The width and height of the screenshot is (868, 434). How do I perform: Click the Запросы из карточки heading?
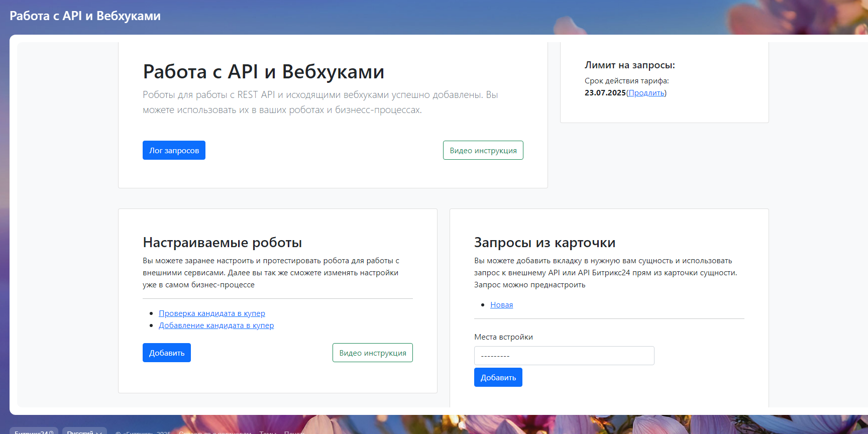(545, 243)
